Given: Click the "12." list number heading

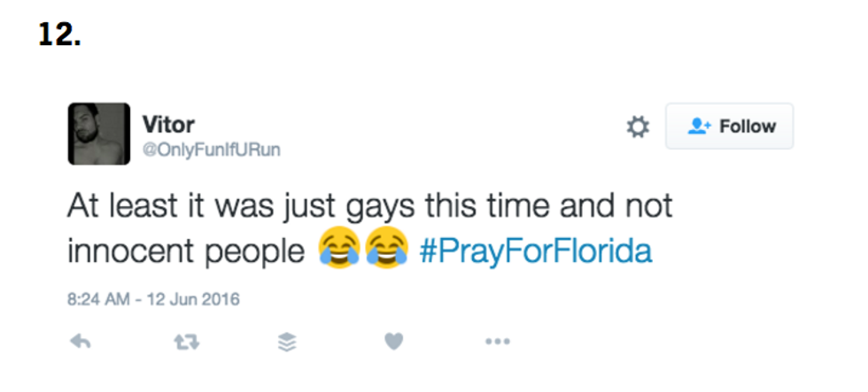Looking at the screenshot, I should tap(60, 35).
